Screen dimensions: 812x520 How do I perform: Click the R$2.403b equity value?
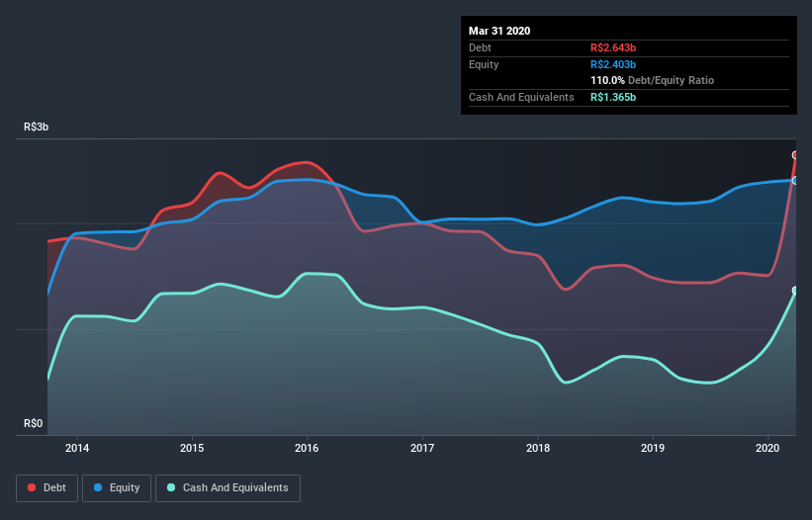[x=613, y=64]
